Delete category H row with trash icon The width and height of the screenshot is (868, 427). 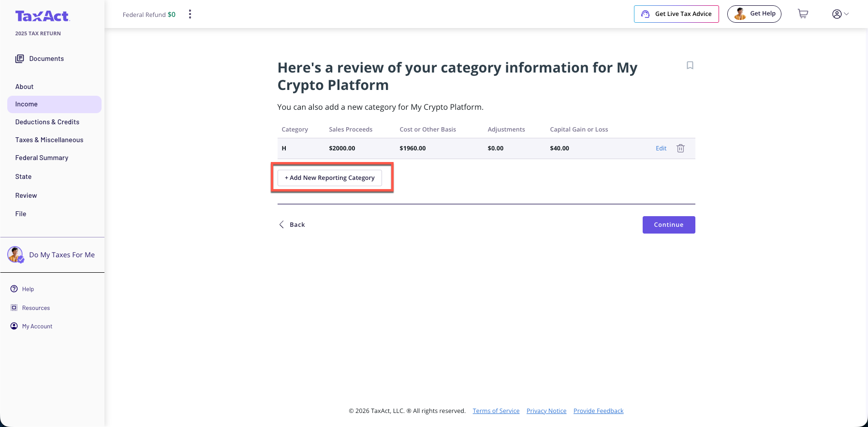[680, 148]
